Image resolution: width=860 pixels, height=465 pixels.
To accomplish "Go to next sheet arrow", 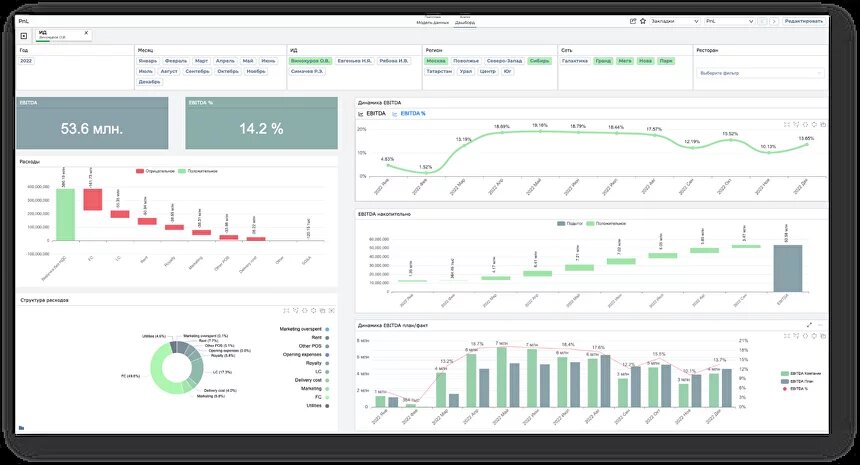I will (x=774, y=21).
